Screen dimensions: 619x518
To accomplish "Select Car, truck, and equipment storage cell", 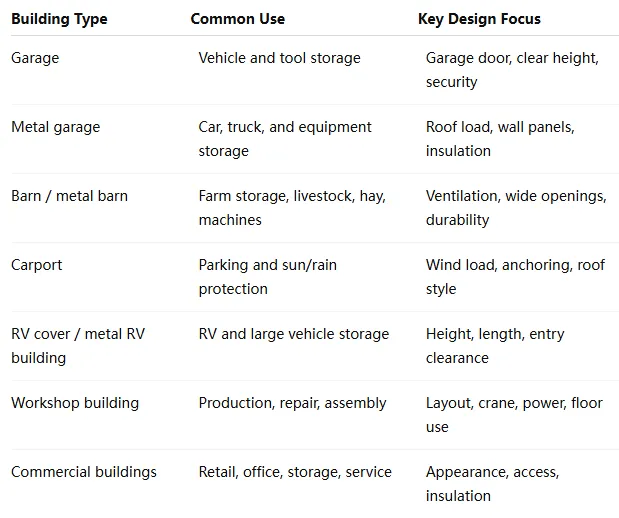I will click(x=285, y=139).
